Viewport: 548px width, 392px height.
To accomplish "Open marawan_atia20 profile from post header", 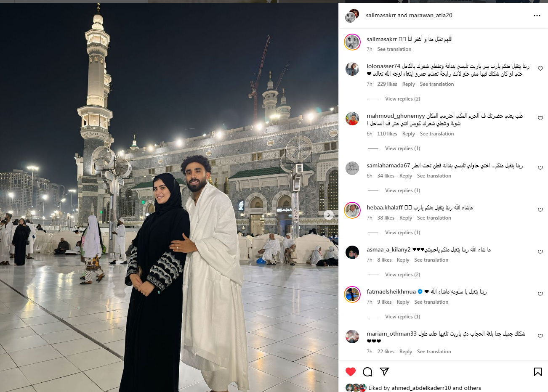I will point(431,15).
